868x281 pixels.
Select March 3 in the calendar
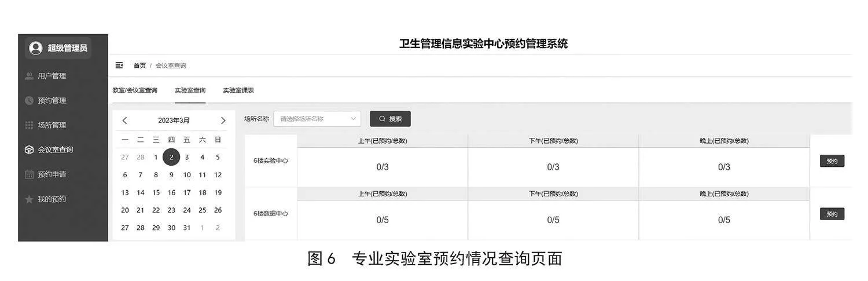[x=187, y=157]
